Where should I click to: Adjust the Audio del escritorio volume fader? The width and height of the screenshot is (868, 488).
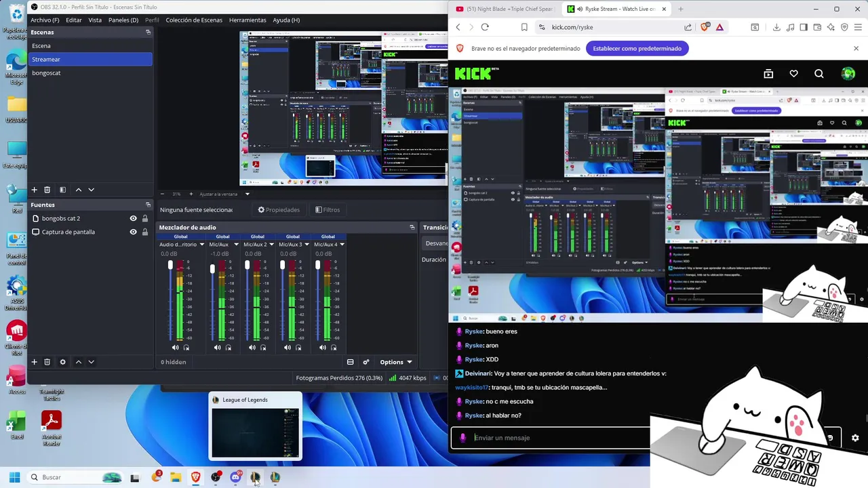pos(170,265)
